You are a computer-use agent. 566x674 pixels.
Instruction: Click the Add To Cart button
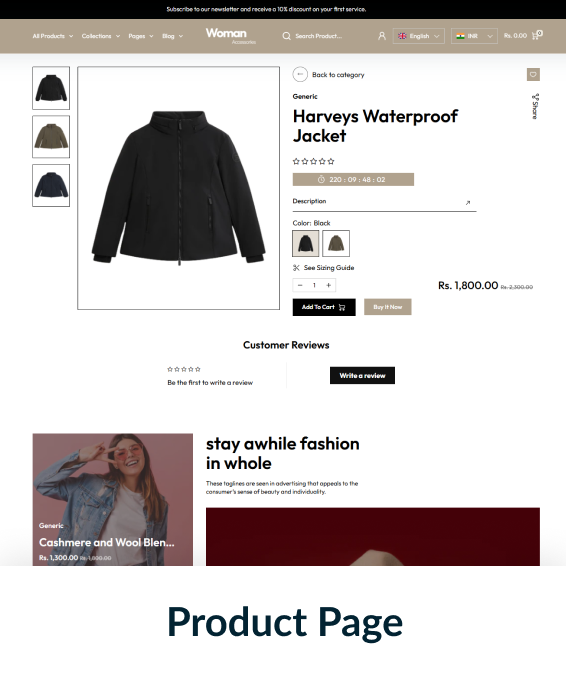point(324,307)
